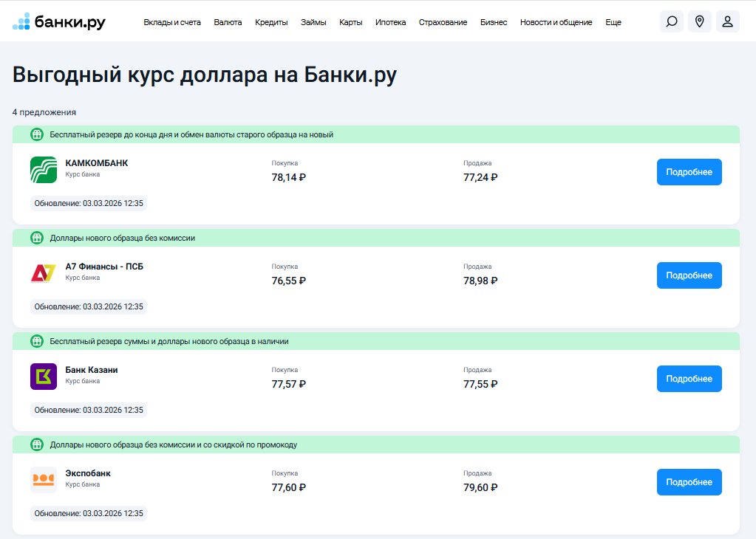Click the банки.ру logo
Viewport: 756px width, 539px height.
(x=61, y=21)
